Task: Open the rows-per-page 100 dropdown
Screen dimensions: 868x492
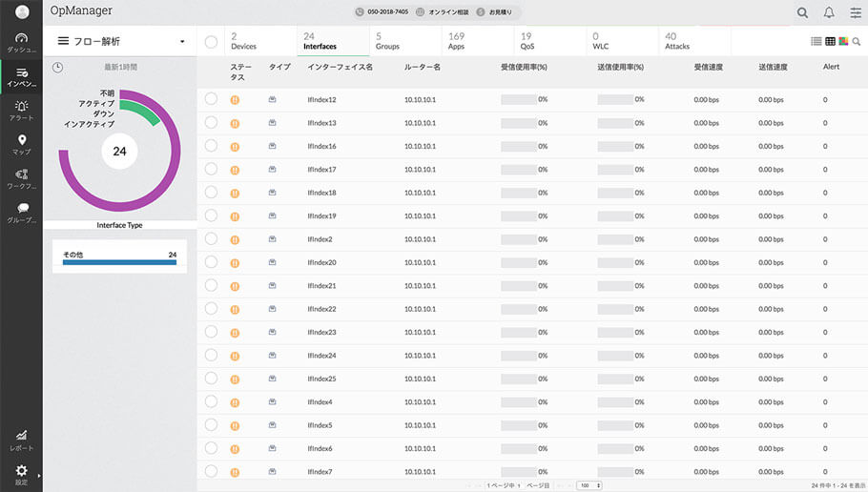Action: point(589,485)
